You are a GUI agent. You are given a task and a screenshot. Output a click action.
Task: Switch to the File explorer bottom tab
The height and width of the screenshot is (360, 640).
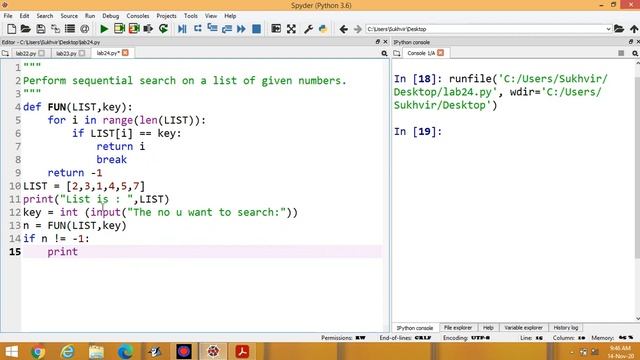pyautogui.click(x=458, y=328)
